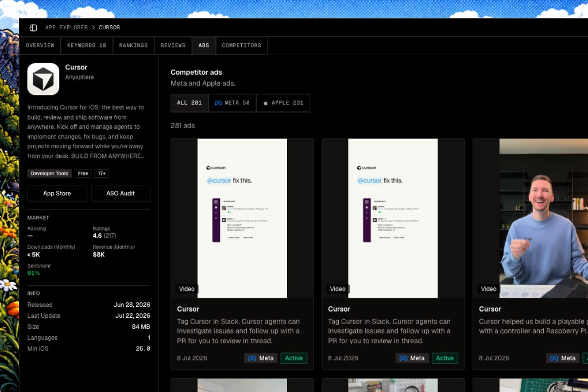Click the 84 MB size value
Image resolution: width=588 pixels, height=392 pixels.
tap(141, 326)
